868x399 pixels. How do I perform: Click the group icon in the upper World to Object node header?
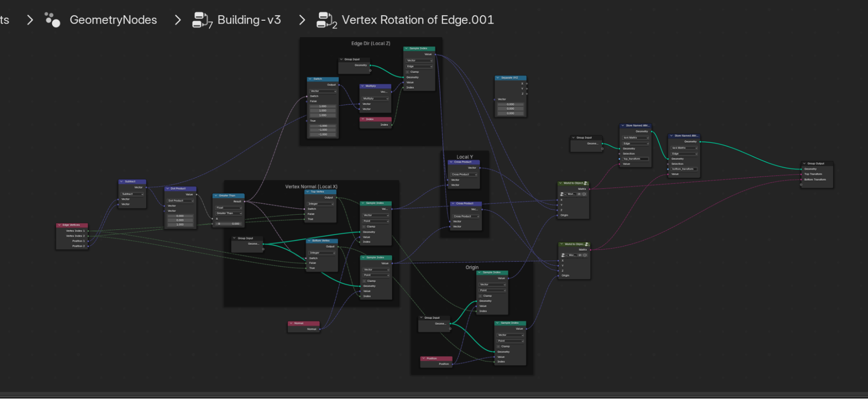[x=586, y=183]
